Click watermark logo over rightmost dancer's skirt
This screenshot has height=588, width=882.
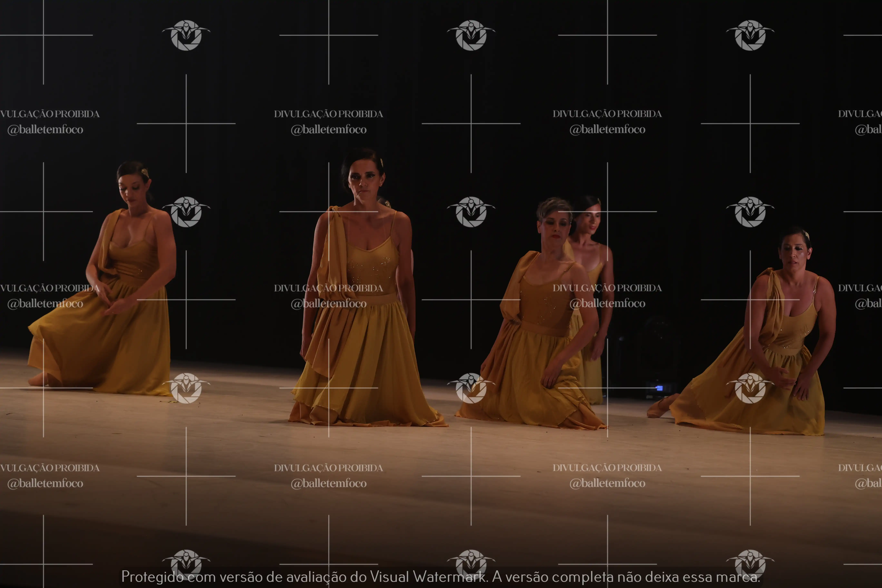(x=750, y=388)
